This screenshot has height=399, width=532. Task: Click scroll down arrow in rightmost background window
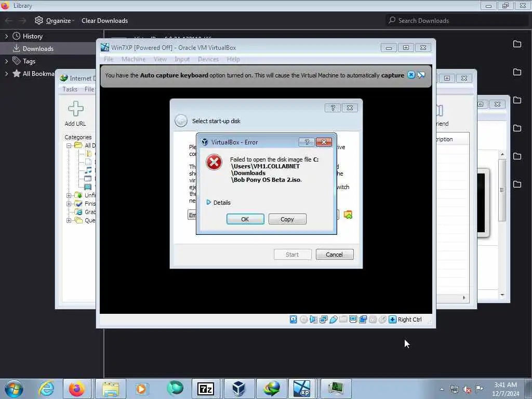click(x=502, y=295)
